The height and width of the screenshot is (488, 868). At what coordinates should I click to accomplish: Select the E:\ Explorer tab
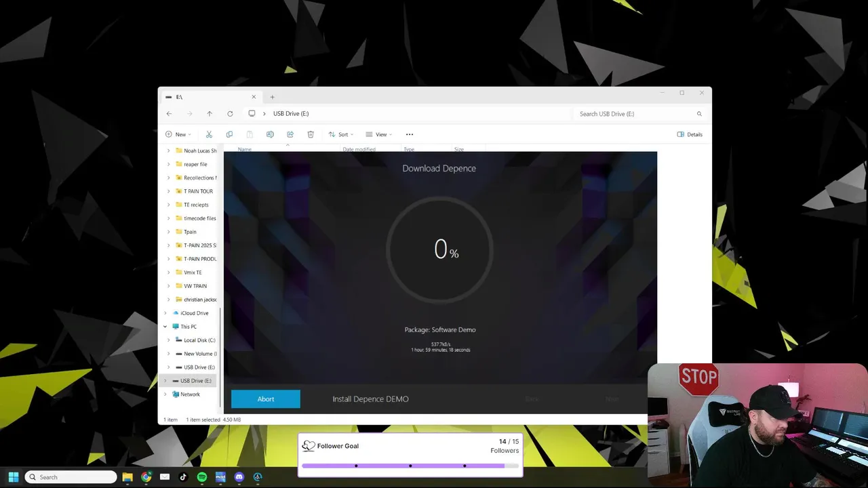210,97
